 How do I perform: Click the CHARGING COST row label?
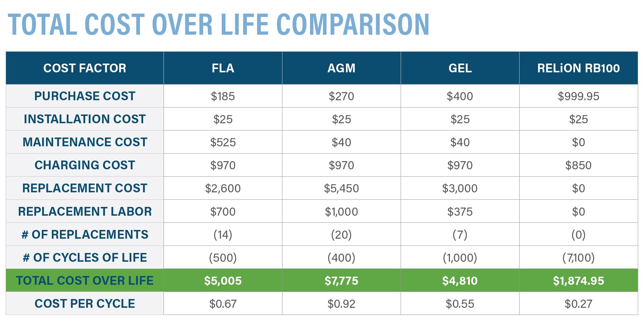click(85, 165)
